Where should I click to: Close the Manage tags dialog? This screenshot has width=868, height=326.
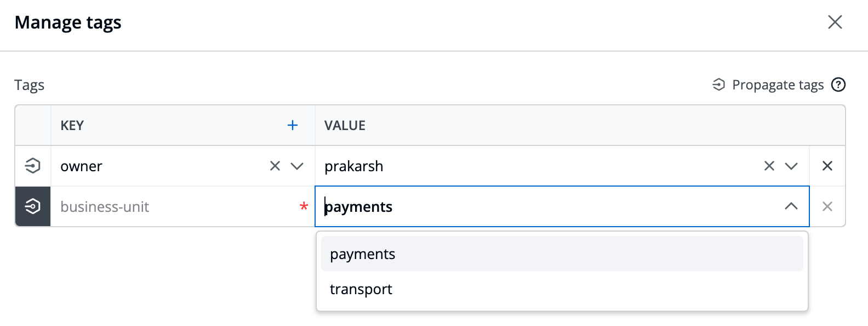click(835, 22)
